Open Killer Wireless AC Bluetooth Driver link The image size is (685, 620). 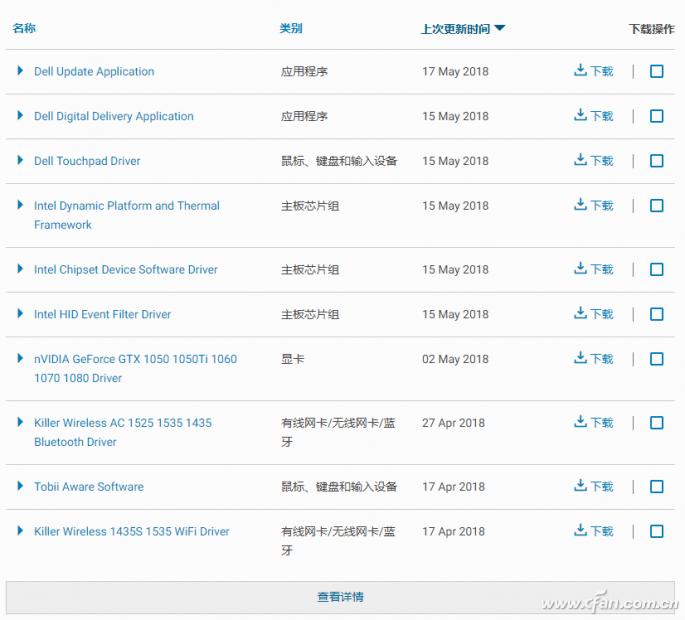coord(123,432)
